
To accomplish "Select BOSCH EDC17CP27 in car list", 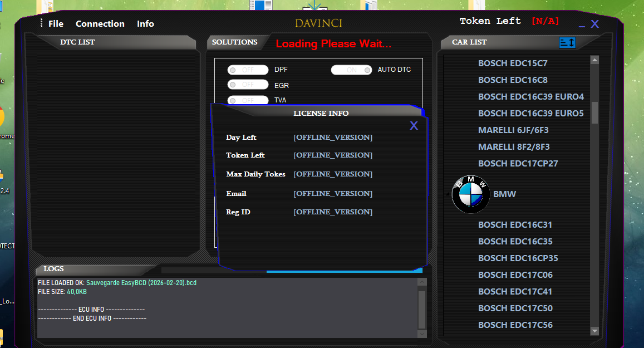I will tap(518, 164).
